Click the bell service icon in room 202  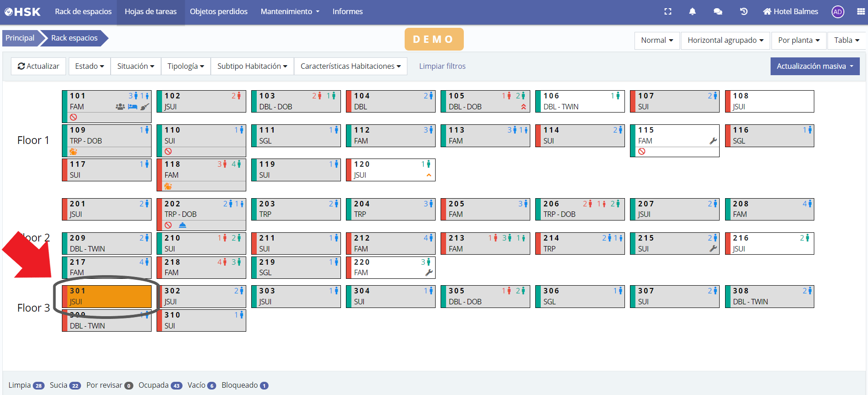(x=183, y=225)
